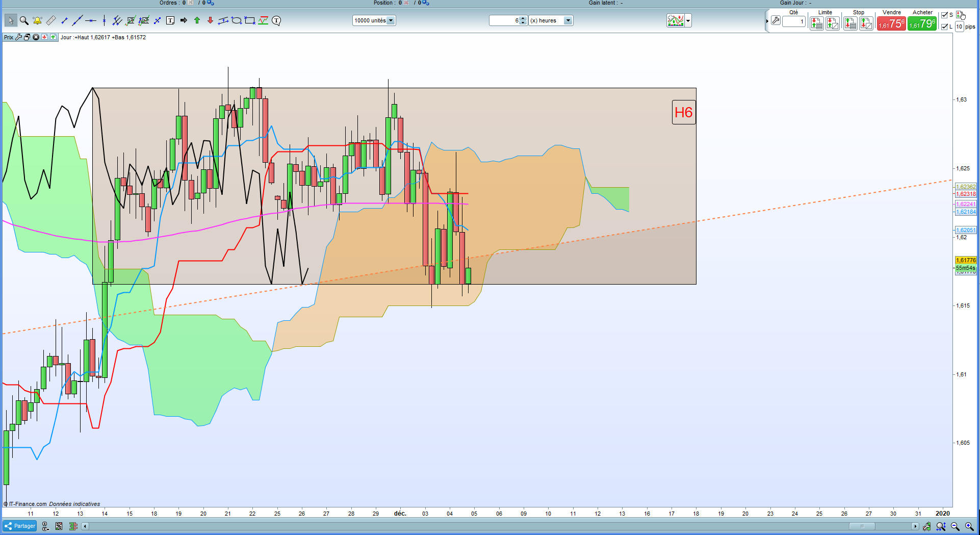
Task: Click the H6 label on chart
Action: [684, 112]
